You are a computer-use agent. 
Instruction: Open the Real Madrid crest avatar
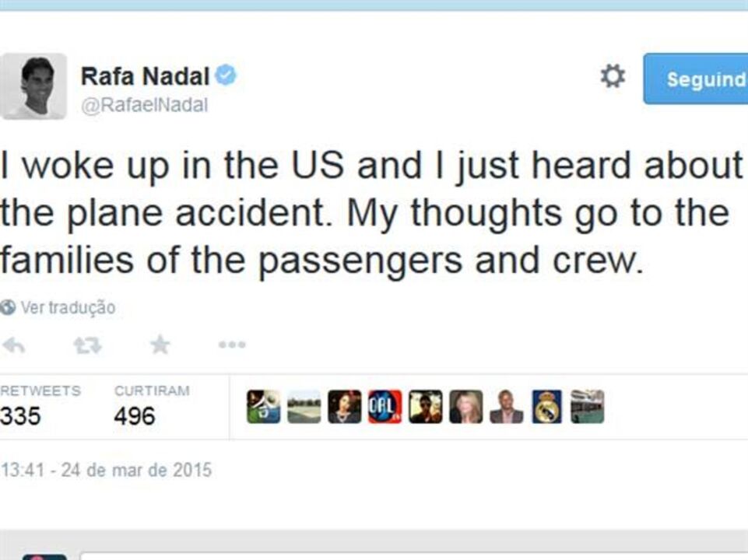pyautogui.click(x=547, y=407)
